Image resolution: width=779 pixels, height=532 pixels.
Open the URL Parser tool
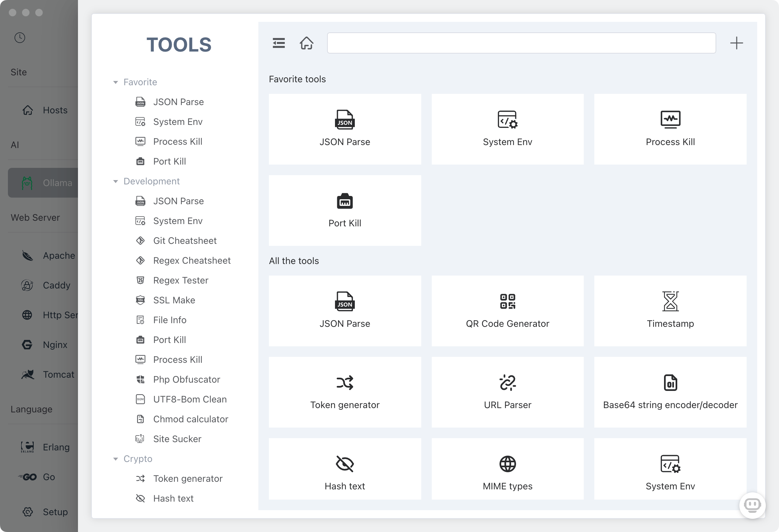coord(507,392)
